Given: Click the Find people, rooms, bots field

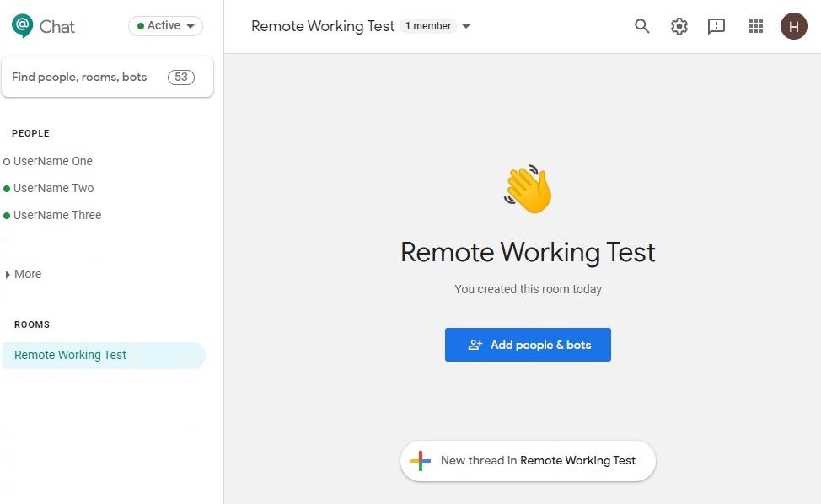Looking at the screenshot, I should coord(107,77).
